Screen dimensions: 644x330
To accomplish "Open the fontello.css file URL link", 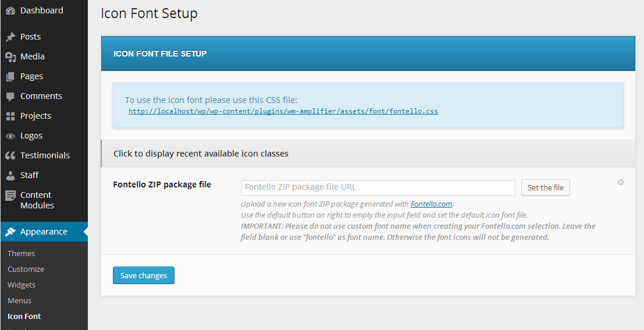I will click(x=283, y=111).
